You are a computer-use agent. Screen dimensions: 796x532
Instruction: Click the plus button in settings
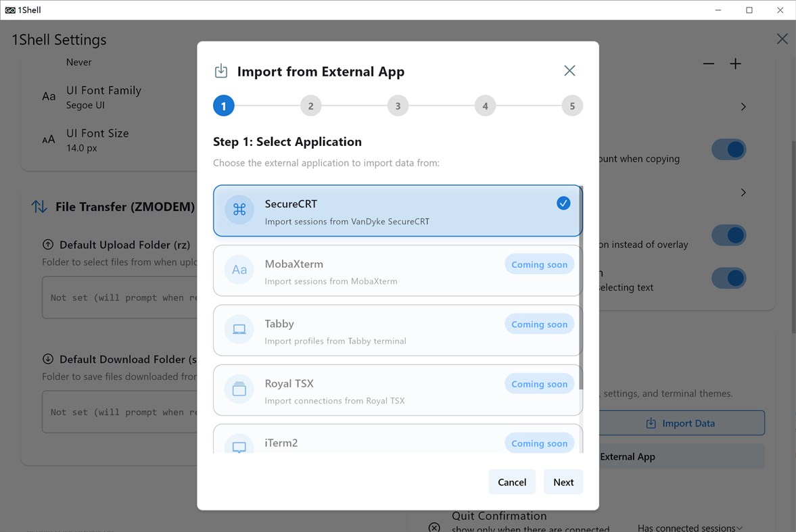[735, 64]
